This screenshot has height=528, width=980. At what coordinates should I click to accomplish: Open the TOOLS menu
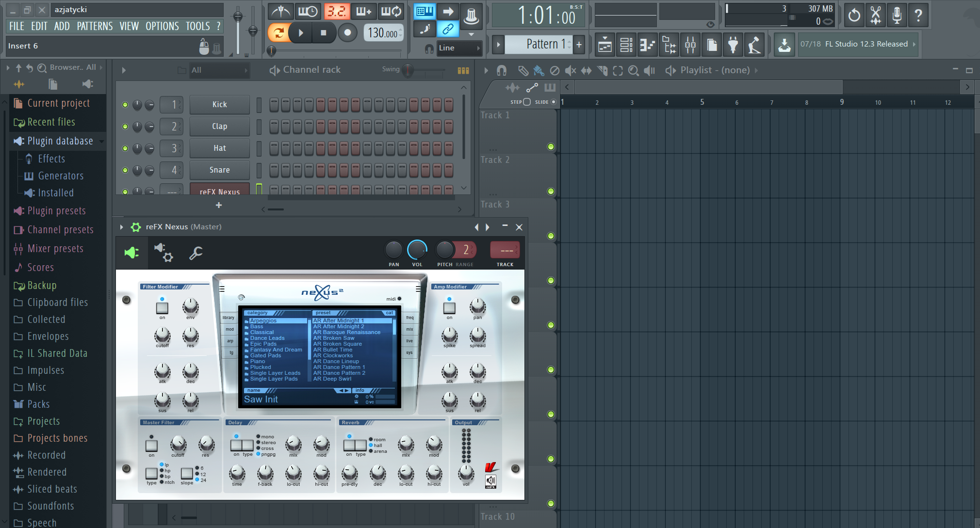(x=197, y=26)
